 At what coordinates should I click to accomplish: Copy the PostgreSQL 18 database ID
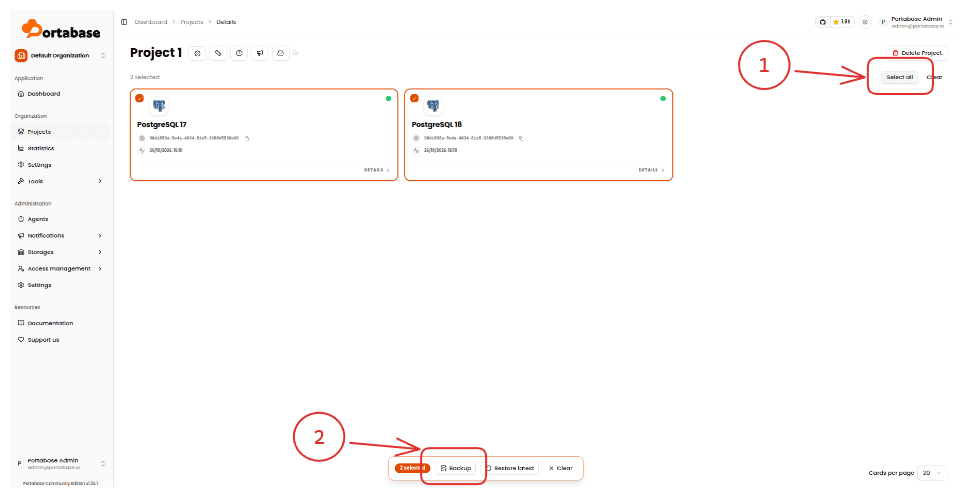click(521, 138)
